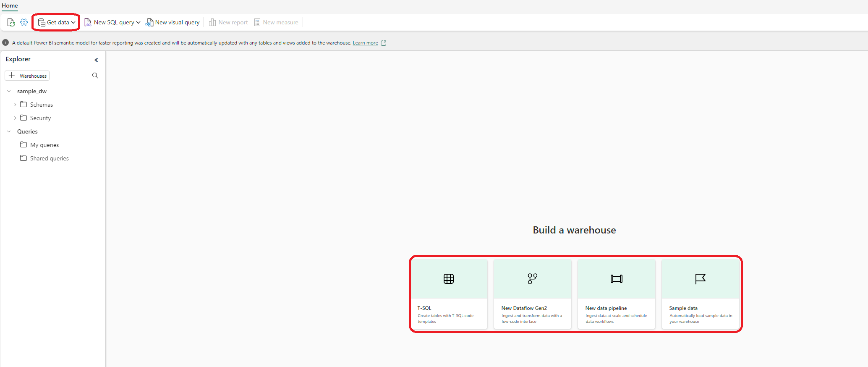Open the Learn more link
The width and height of the screenshot is (868, 367).
pyautogui.click(x=365, y=43)
